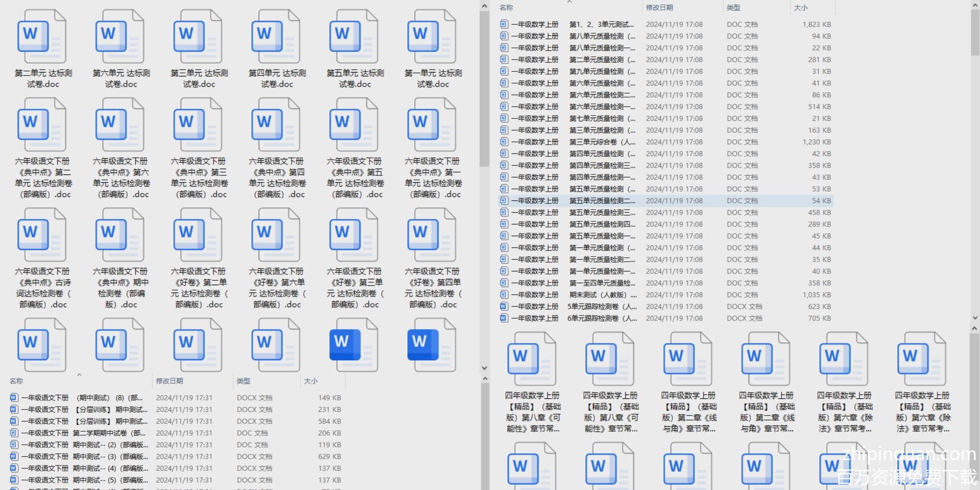Sort 一年级语文下册 list by 大小 column

(311, 381)
